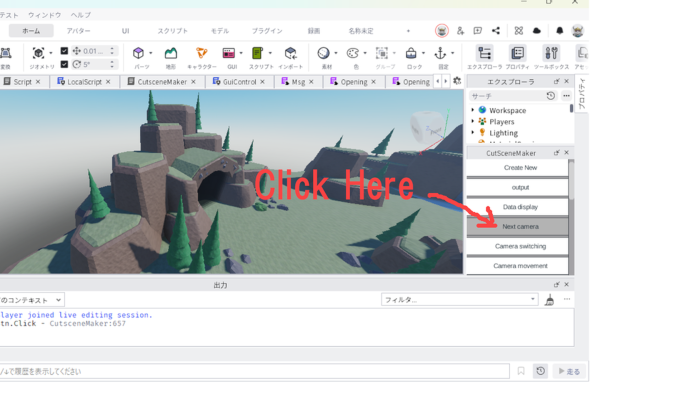Open the notifications bell icon
This screenshot has height=394, width=700.
[x=559, y=31]
